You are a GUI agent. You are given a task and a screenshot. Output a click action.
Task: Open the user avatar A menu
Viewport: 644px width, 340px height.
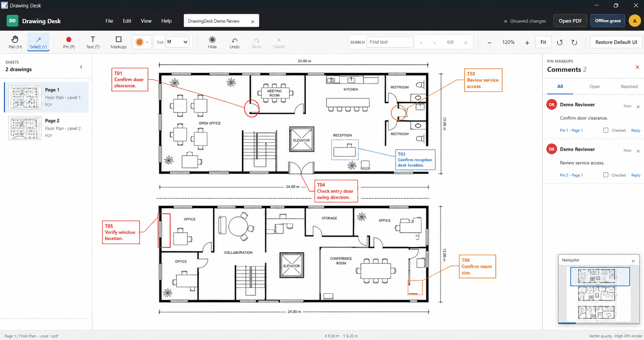click(635, 21)
